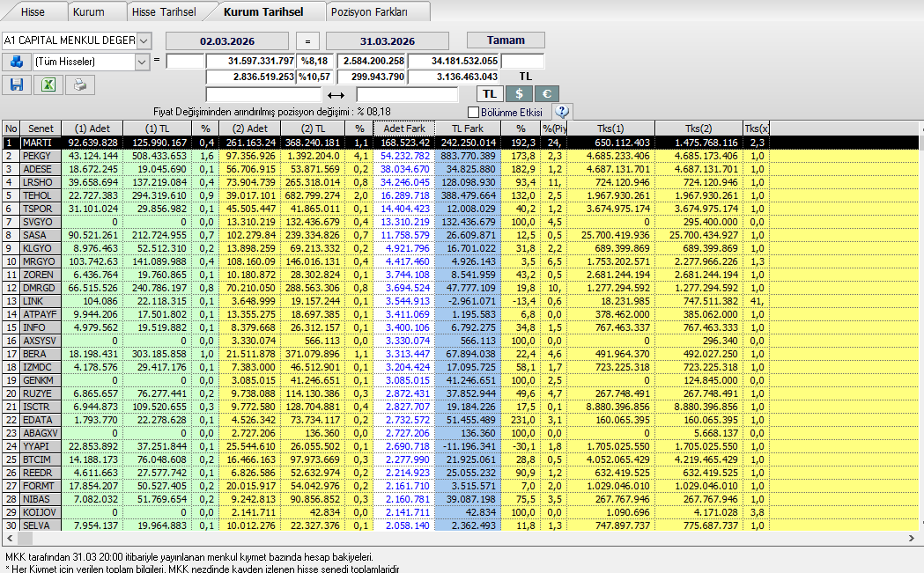Select the BTCIM stock row
Viewport: 924px width, 573px height.
[460, 459]
